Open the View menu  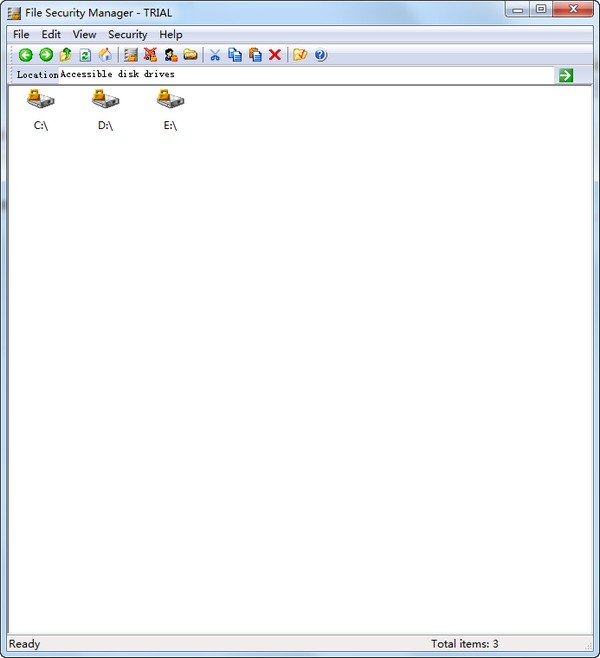(x=84, y=34)
